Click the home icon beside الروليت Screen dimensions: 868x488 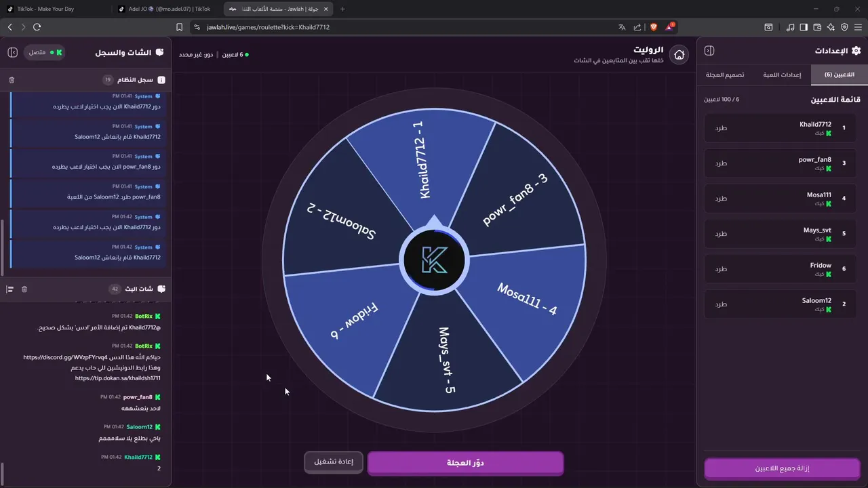[679, 55]
